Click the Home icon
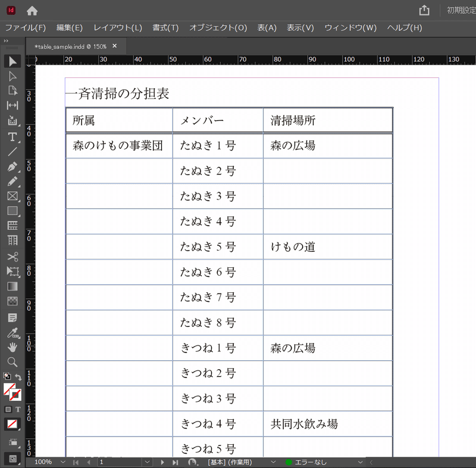The height and width of the screenshot is (468, 476). tap(32, 11)
